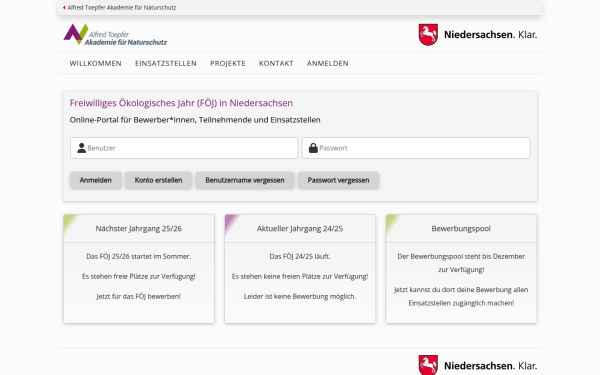The width and height of the screenshot is (600, 375).
Task: Click the Nächster Jahrgang 25/26 card title
Action: [139, 229]
